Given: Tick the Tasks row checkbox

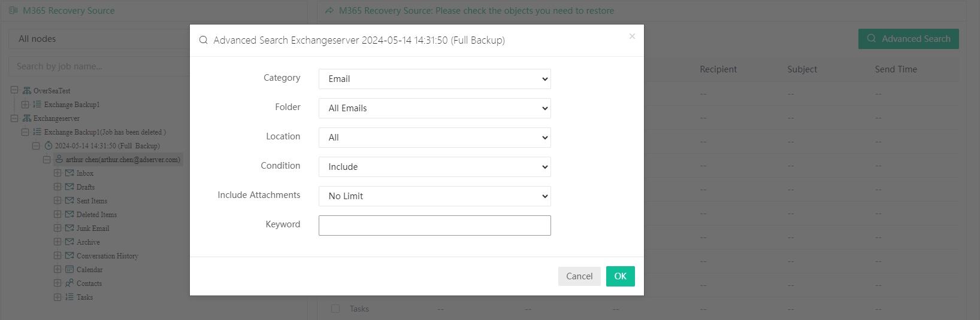Looking at the screenshot, I should [x=335, y=309].
